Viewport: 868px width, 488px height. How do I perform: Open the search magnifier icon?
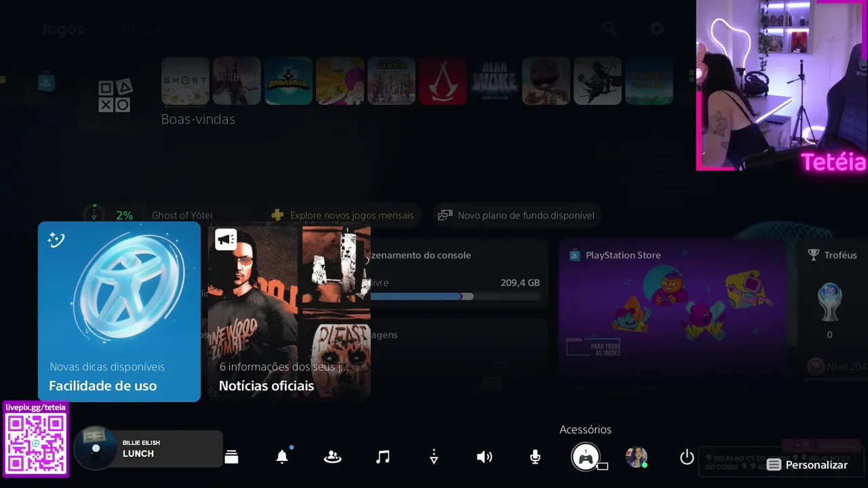pos(610,28)
